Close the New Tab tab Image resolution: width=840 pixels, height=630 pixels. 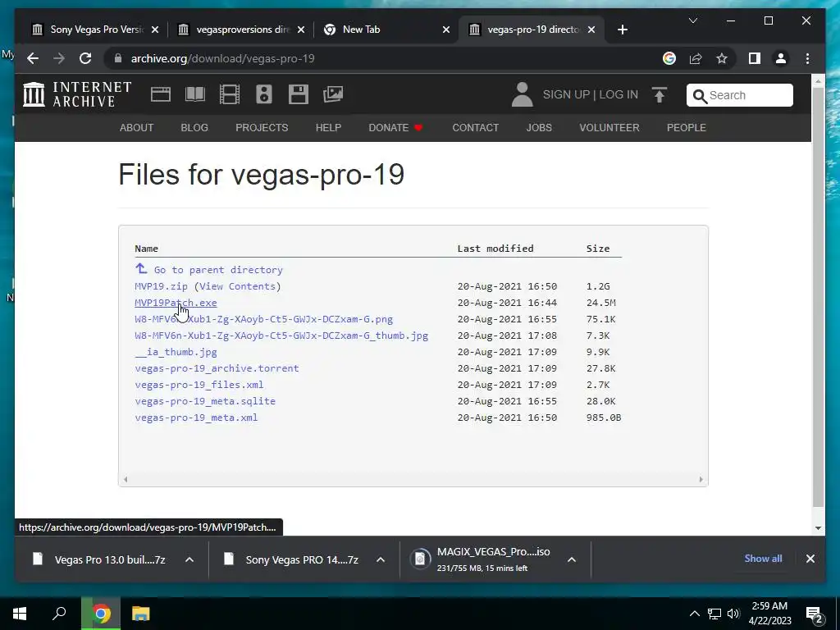tap(446, 30)
